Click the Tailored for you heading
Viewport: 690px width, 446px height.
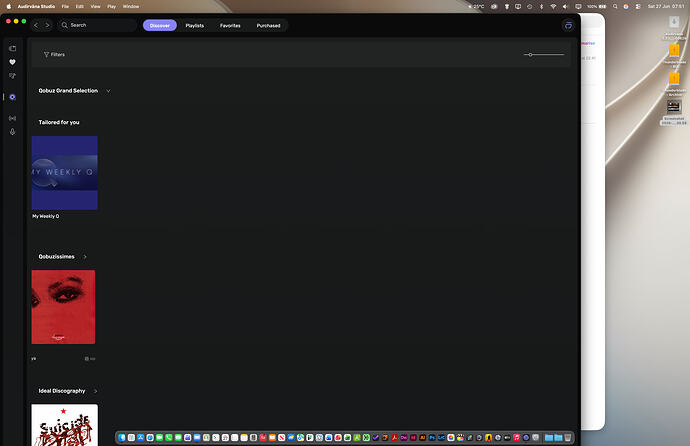coord(59,122)
